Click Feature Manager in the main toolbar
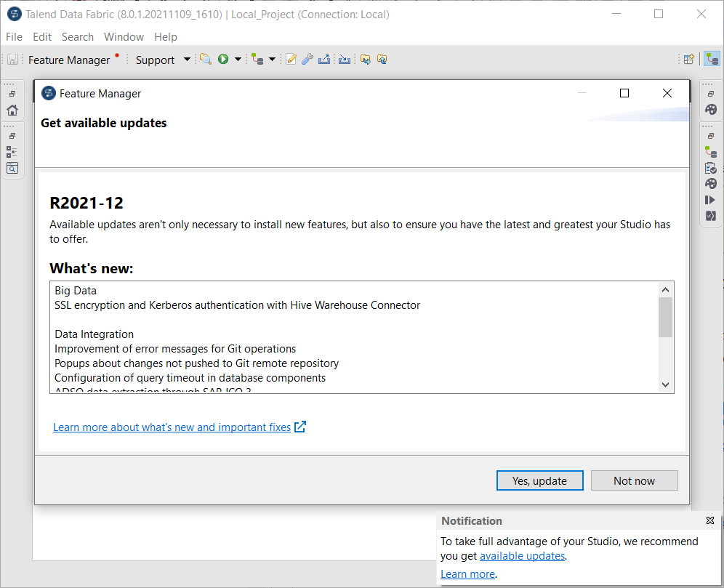724x588 pixels. click(69, 60)
